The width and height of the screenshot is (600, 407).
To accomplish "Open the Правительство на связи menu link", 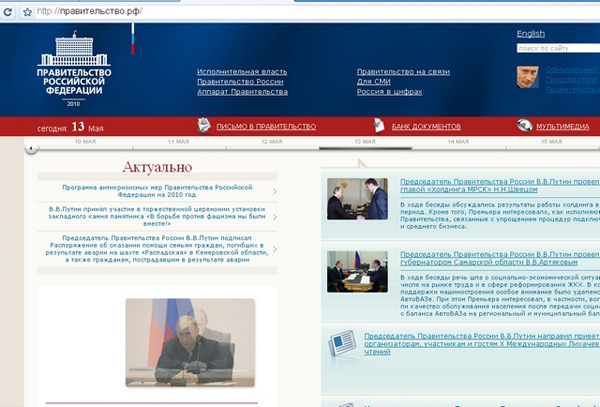I will (x=403, y=72).
